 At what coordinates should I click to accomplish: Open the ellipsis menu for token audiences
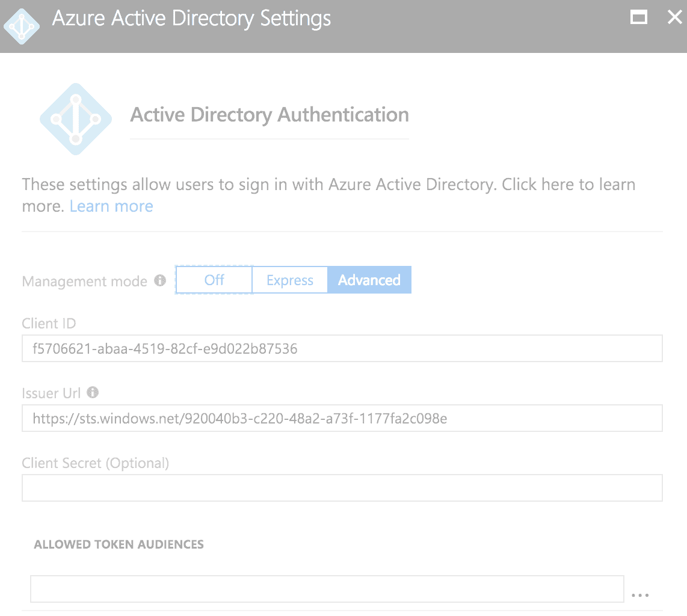coord(640,595)
